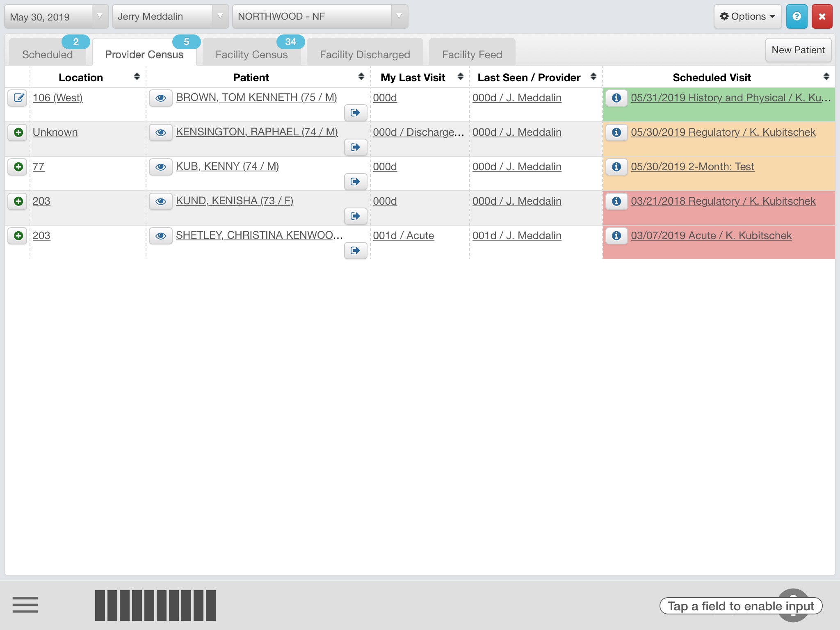
Task: Click the add icon for SHETLEY row
Action: (x=18, y=235)
